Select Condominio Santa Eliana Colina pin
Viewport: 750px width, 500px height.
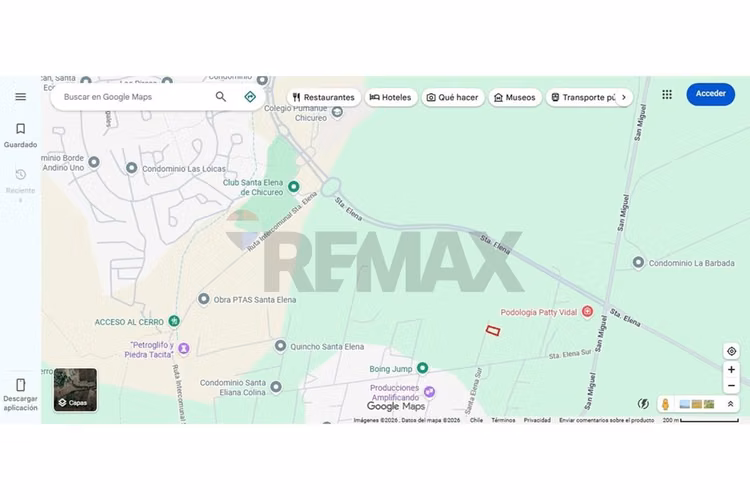pos(276,387)
